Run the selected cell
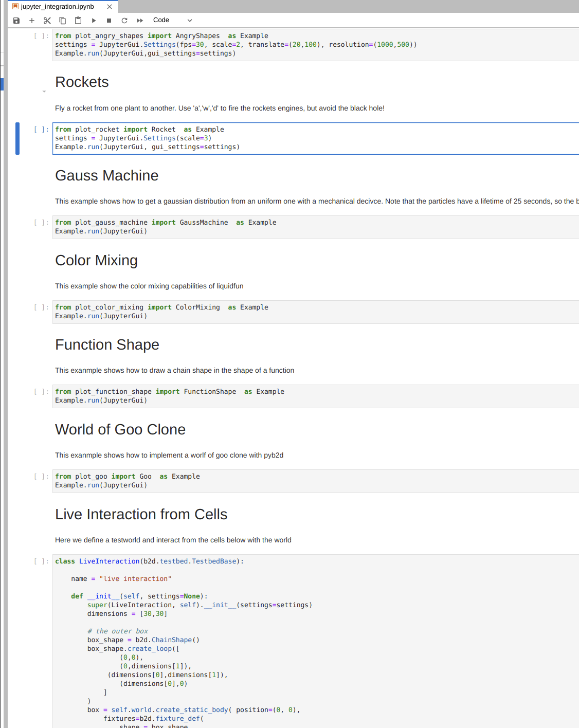The height and width of the screenshot is (728, 579). coord(94,21)
